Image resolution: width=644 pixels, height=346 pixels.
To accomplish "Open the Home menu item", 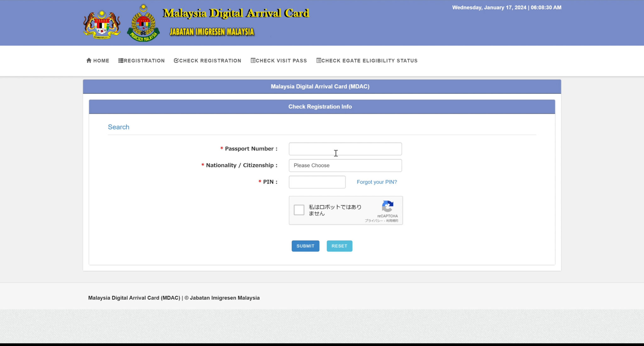I will (98, 60).
